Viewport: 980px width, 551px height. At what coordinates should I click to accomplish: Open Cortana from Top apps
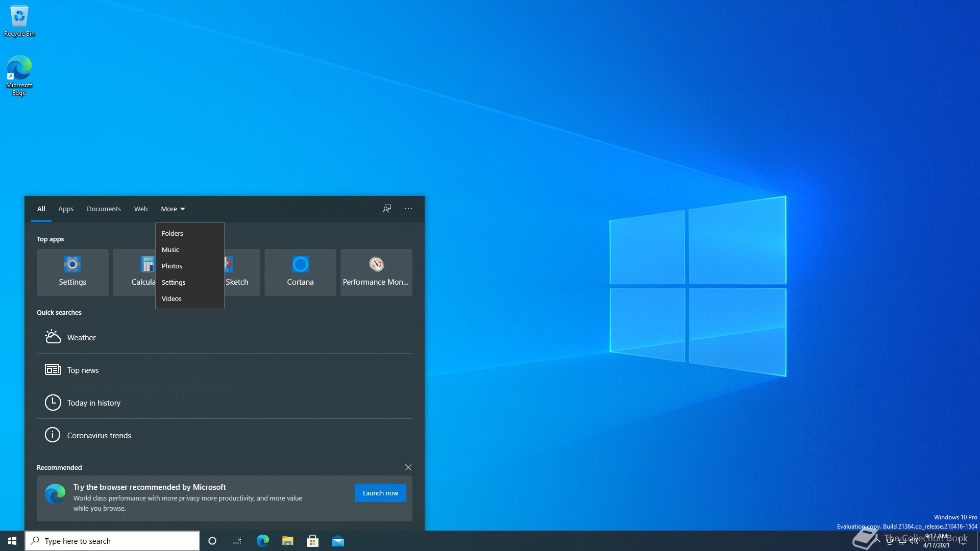300,272
